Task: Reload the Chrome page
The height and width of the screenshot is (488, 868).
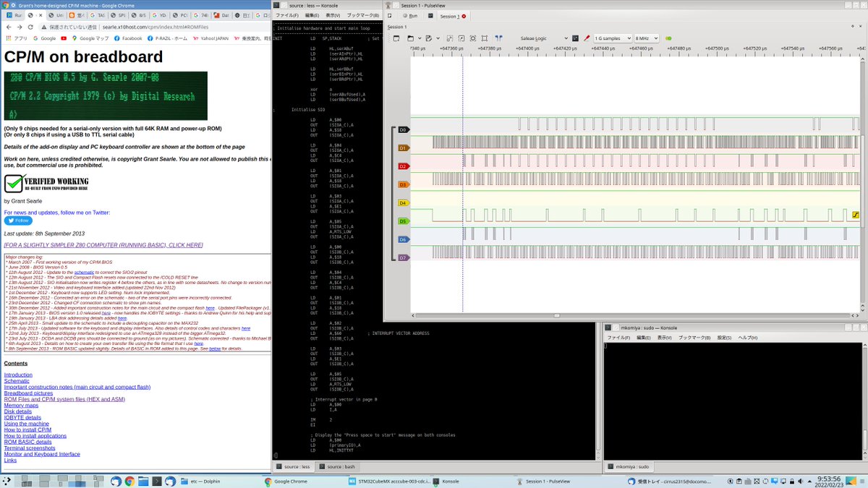Action: click(31, 27)
